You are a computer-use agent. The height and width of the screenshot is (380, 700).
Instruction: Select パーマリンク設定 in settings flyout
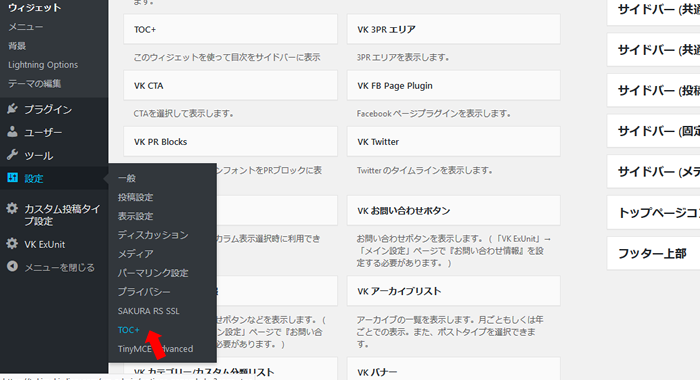coord(153,273)
